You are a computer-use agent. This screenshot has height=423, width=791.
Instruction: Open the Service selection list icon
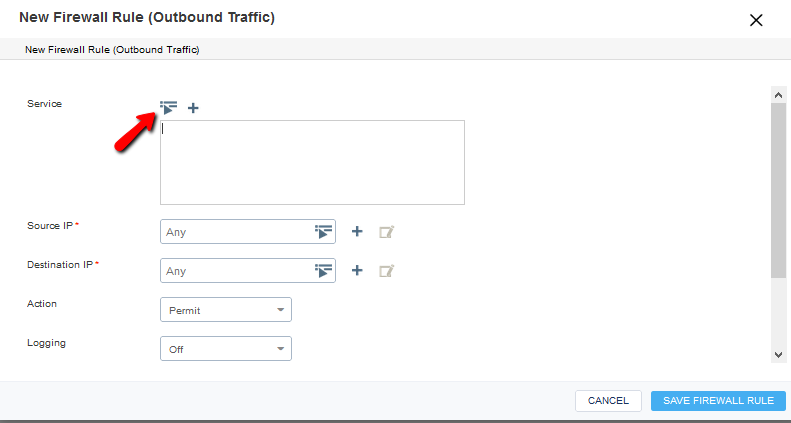(x=168, y=107)
